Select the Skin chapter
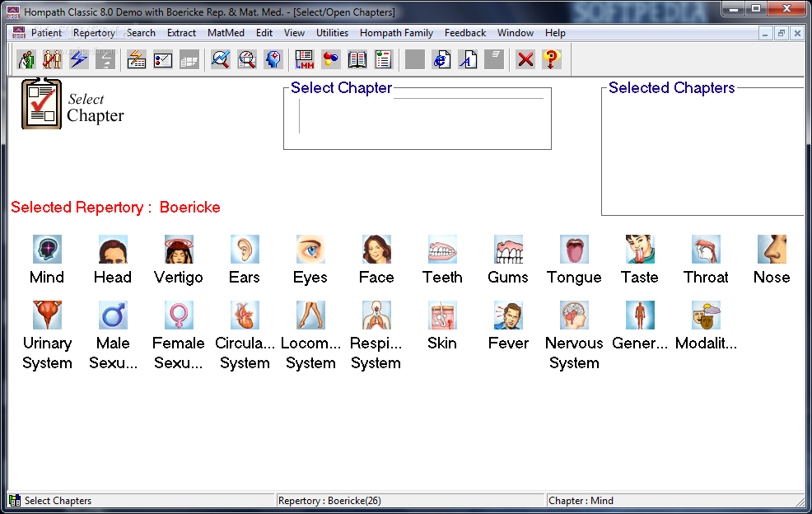Image resolution: width=812 pixels, height=514 pixels. 442,315
